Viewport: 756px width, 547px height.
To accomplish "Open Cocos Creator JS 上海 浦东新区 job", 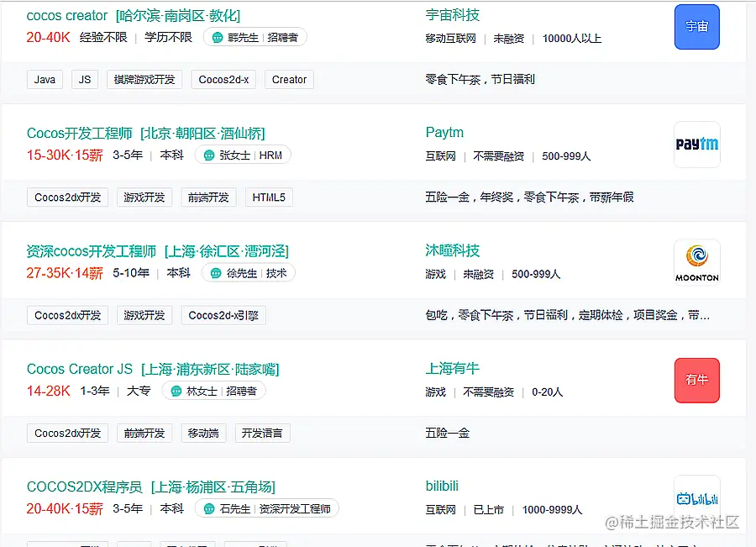I will pyautogui.click(x=153, y=369).
